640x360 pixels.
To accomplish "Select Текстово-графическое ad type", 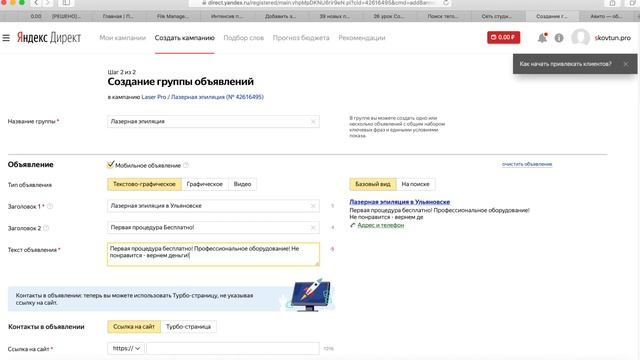I will [144, 184].
